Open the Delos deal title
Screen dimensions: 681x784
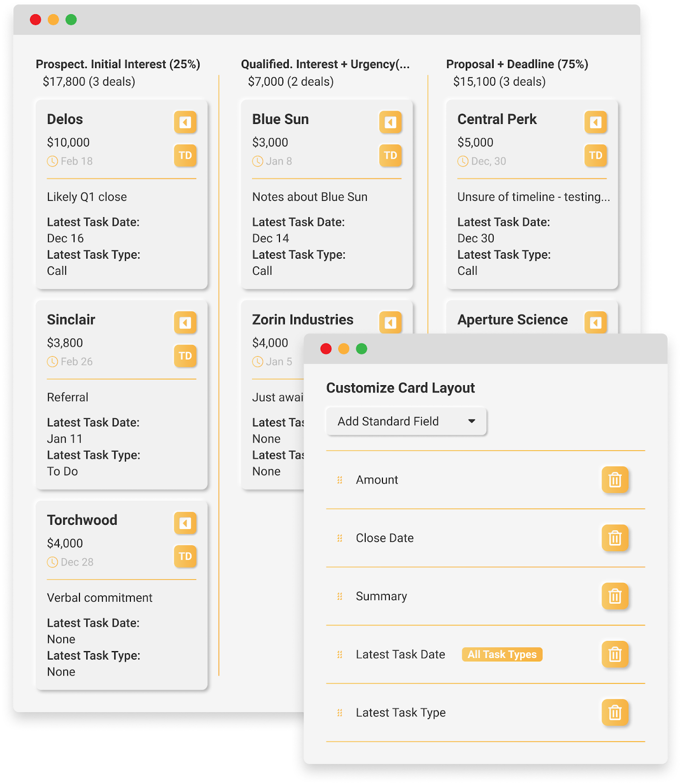point(65,119)
